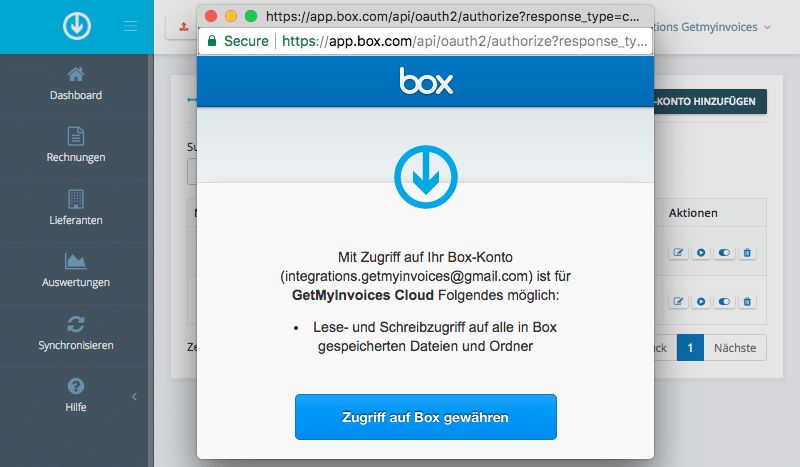Open Rechnungen in the sidebar

pos(76,146)
